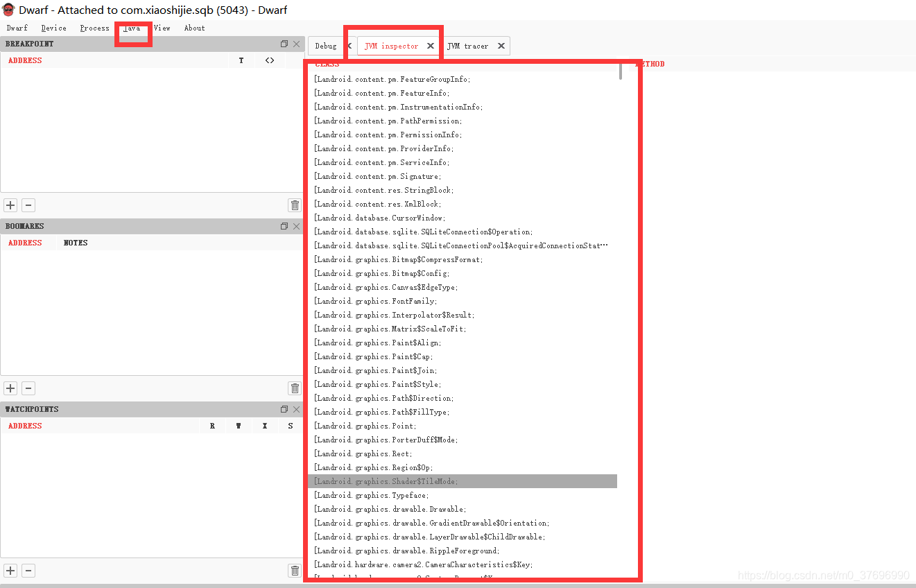Add a new breakpoint with plus icon

10,205
